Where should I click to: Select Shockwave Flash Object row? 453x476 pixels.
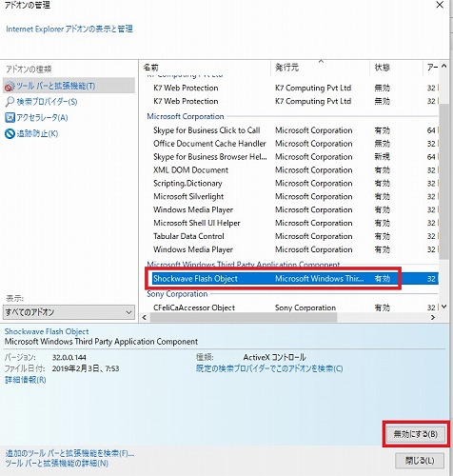(295, 279)
